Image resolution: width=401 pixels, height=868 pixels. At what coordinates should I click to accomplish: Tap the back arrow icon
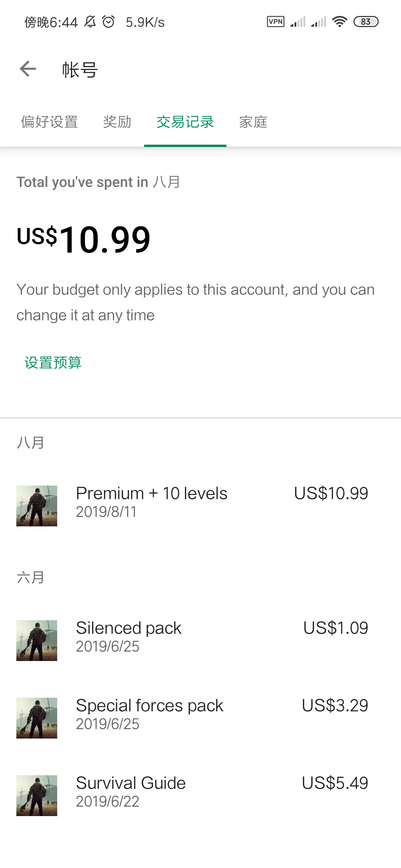[x=28, y=69]
